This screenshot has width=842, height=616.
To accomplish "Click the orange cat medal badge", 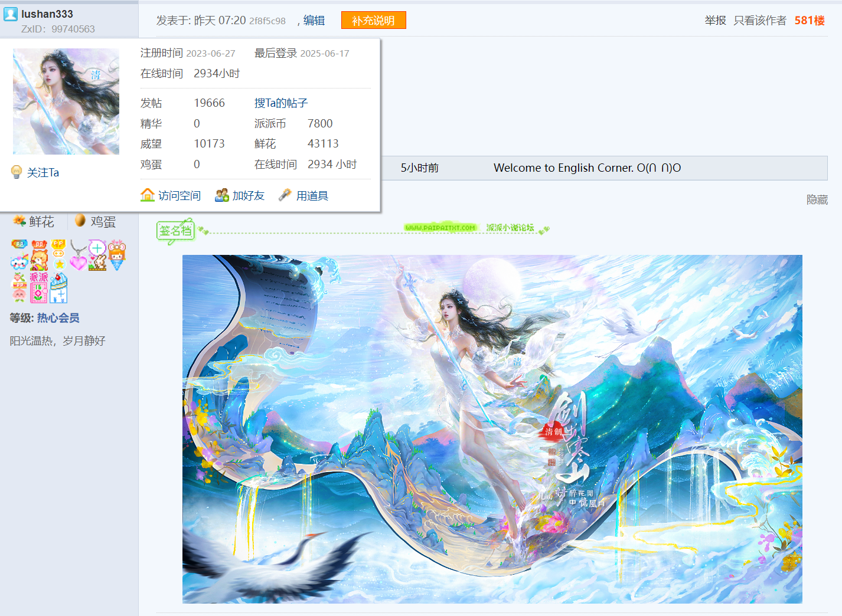I will tap(40, 255).
